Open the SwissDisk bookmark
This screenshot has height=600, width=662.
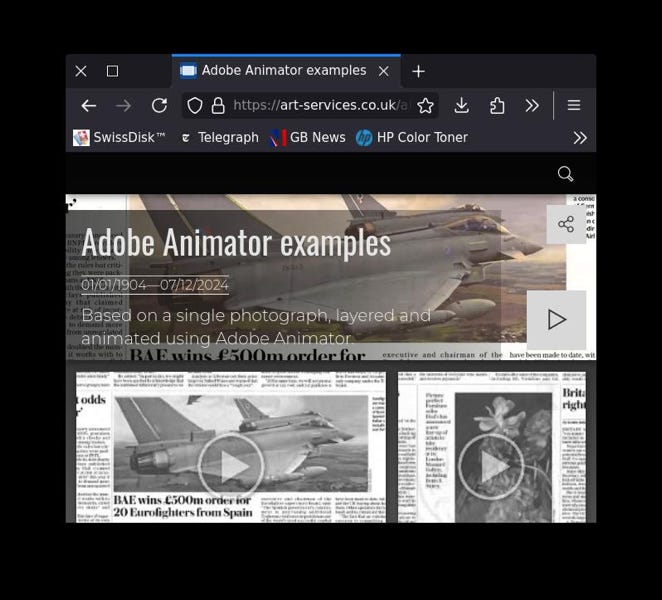(x=119, y=138)
